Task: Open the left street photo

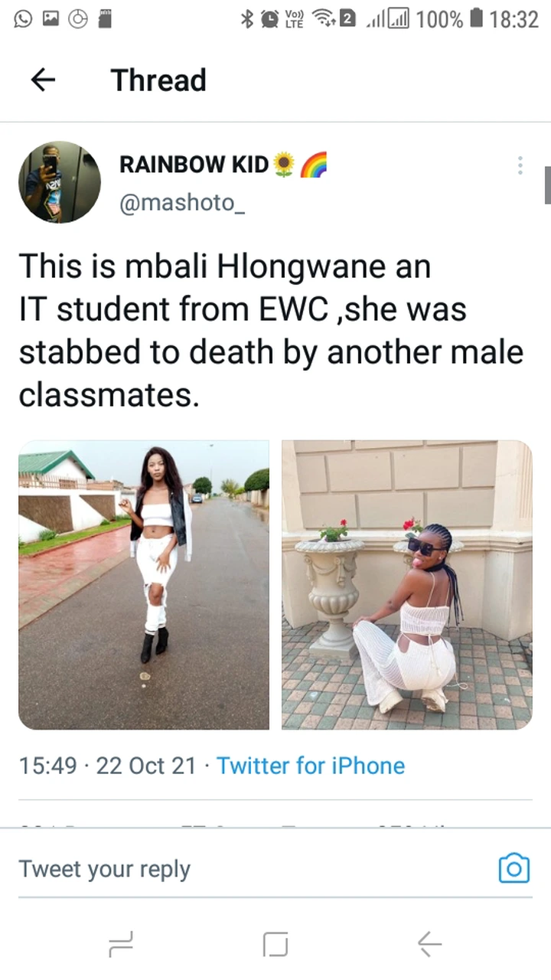Action: tap(144, 585)
